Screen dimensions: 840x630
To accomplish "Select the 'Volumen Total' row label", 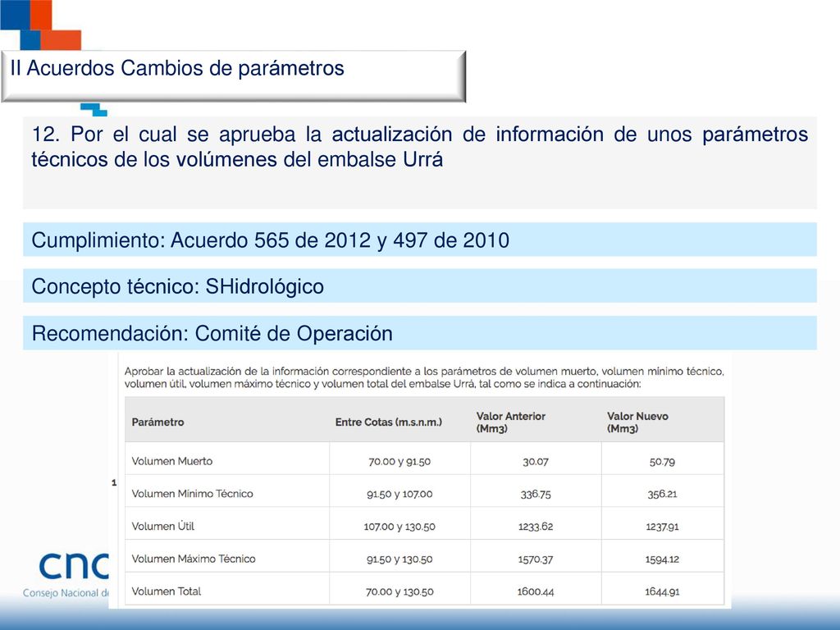I will coord(166,591).
